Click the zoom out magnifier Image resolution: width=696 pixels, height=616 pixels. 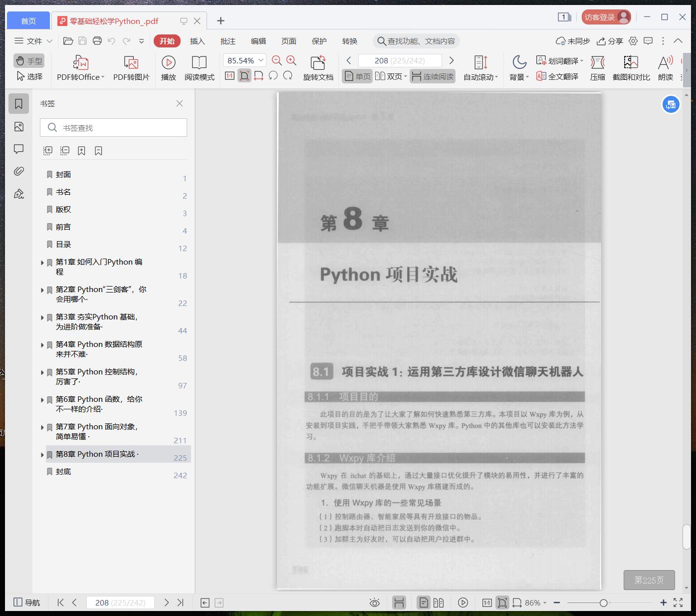coord(277,61)
